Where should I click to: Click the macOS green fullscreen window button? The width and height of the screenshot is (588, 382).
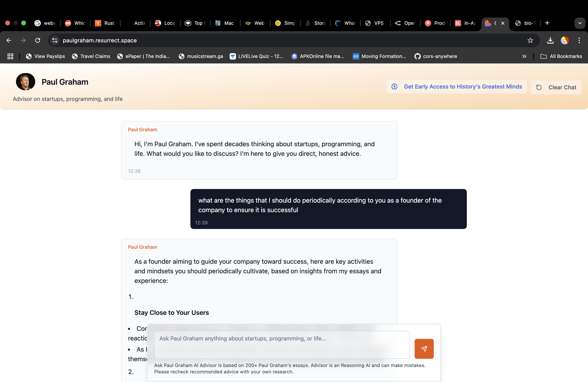pos(24,23)
